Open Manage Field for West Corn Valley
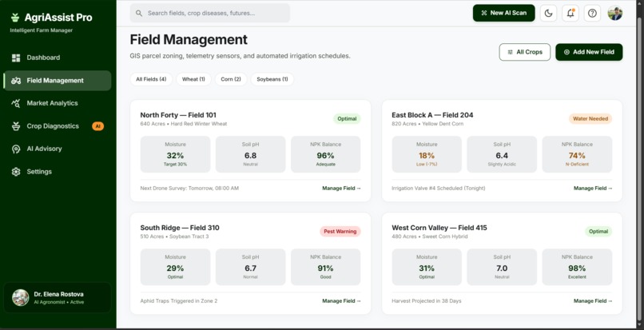 (x=593, y=300)
